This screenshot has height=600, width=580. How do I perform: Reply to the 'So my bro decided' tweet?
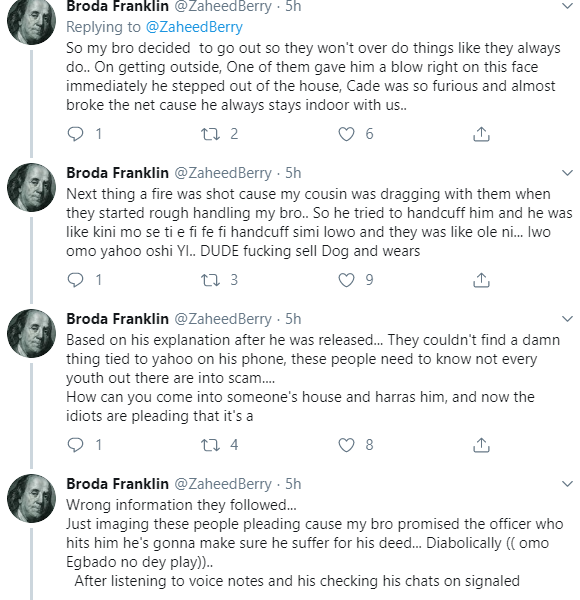[75, 134]
